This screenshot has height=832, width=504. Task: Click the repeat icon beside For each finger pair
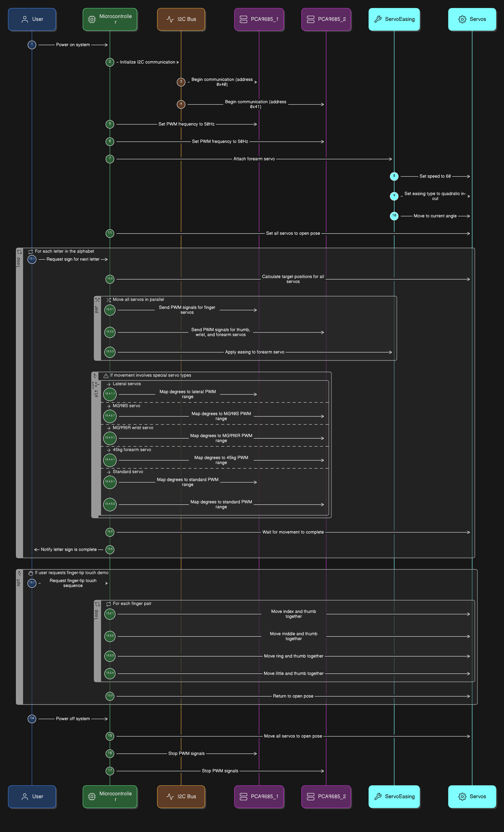point(109,604)
